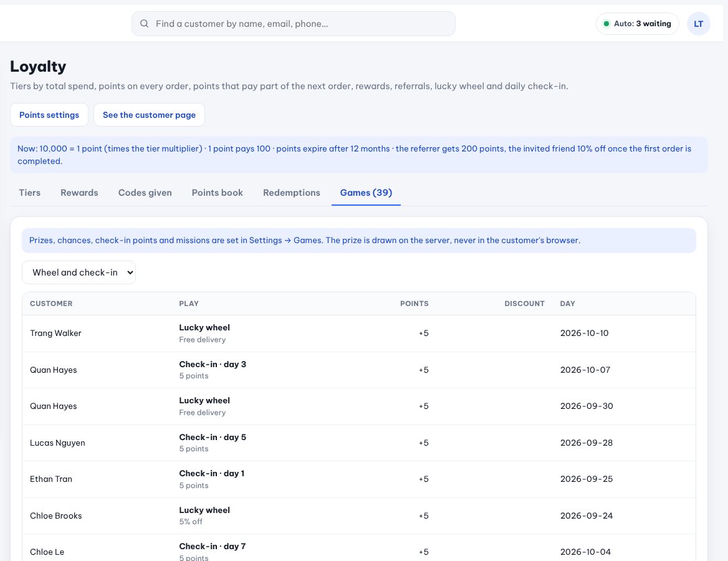
Task: Open the LT user avatar menu
Action: click(x=698, y=24)
